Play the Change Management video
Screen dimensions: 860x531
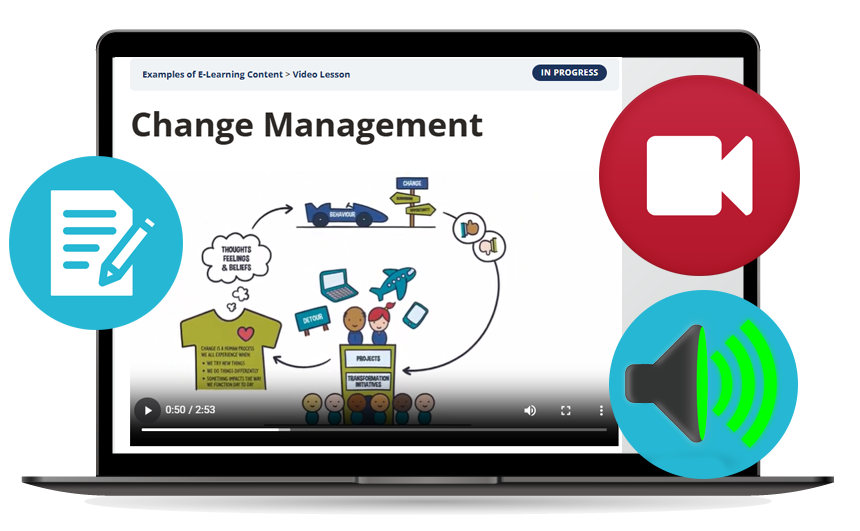(147, 410)
